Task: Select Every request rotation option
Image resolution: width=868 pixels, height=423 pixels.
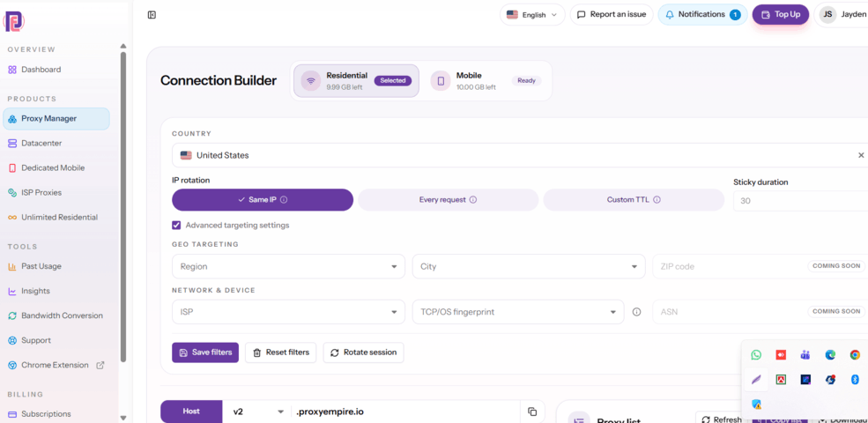Action: [x=449, y=200]
